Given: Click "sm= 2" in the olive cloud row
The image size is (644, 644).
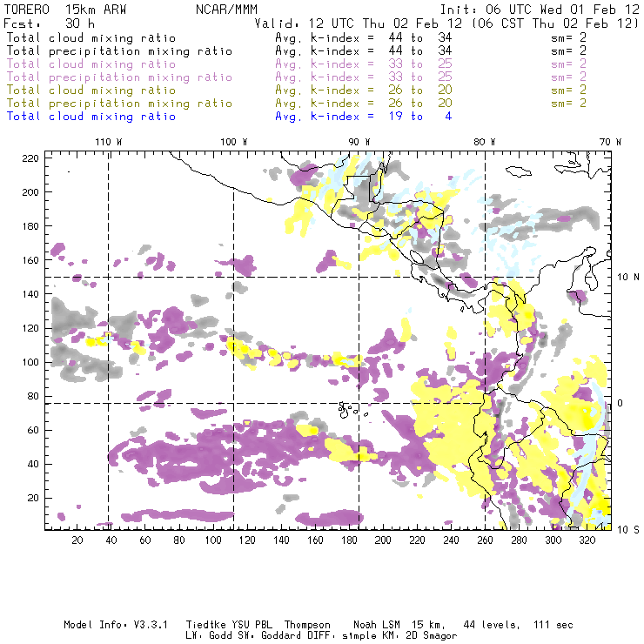Looking at the screenshot, I should tap(568, 91).
